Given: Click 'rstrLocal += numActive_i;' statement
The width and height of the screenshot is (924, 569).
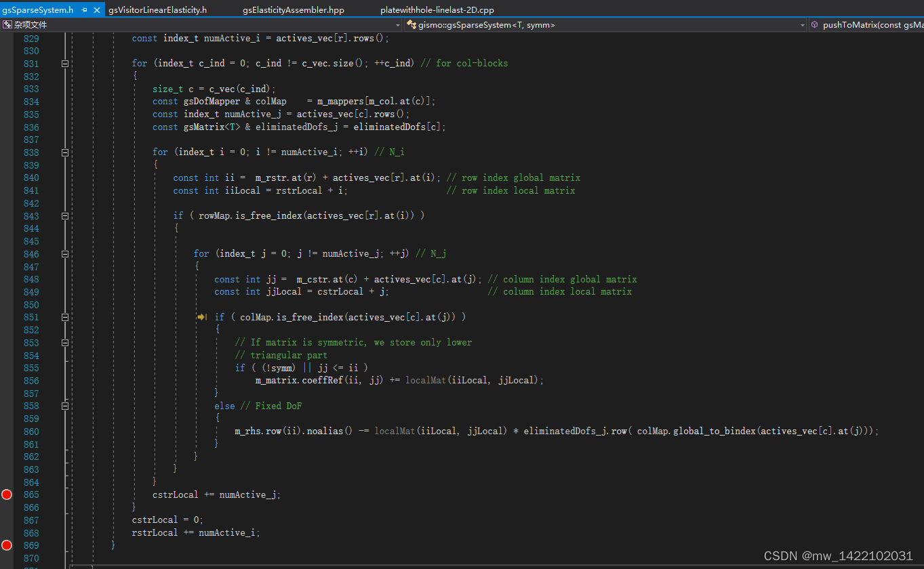Looking at the screenshot, I should [196, 533].
